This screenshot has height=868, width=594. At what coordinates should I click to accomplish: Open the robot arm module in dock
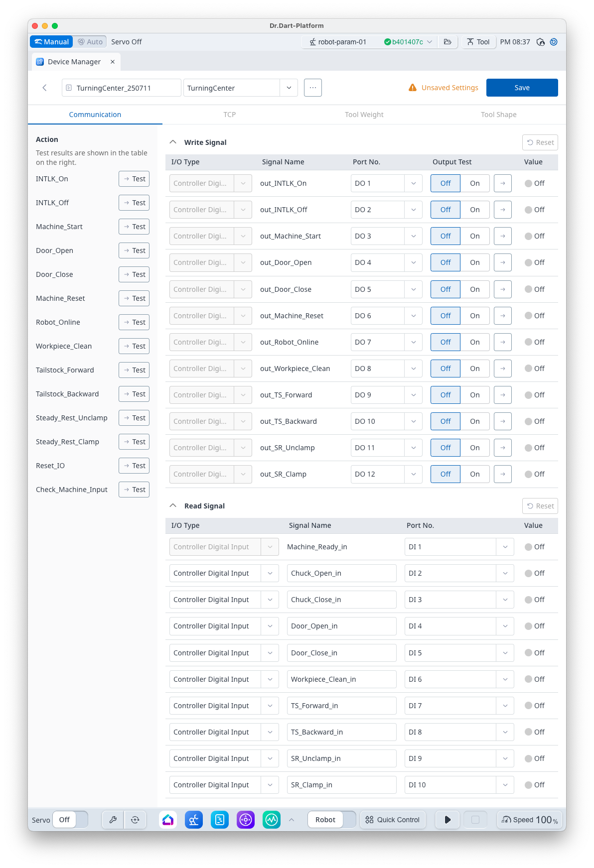[x=194, y=820]
